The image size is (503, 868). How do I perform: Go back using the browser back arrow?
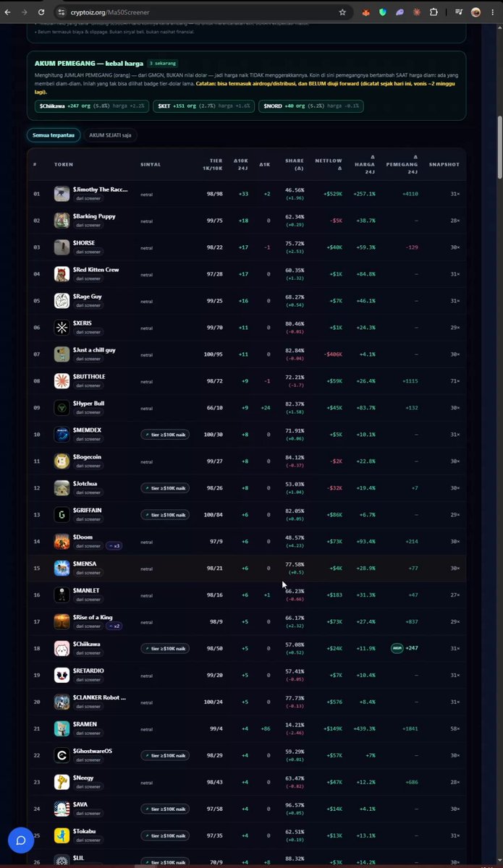click(7, 12)
